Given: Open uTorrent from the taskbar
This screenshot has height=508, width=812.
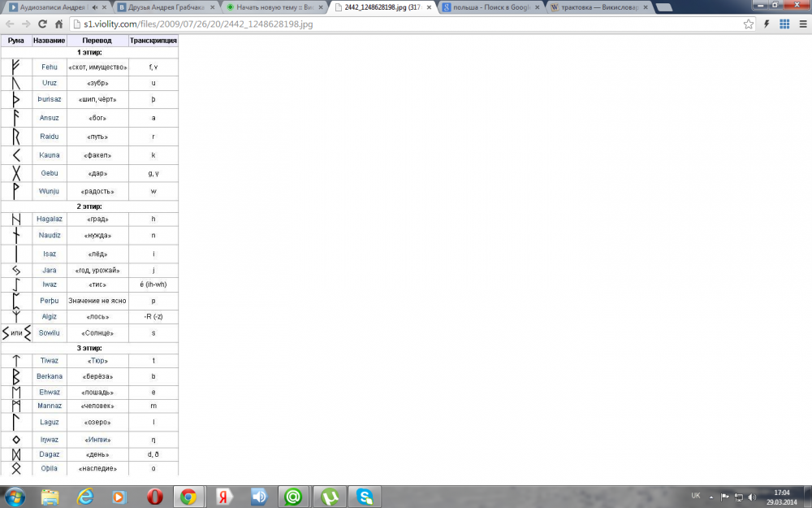Looking at the screenshot, I should [329, 497].
